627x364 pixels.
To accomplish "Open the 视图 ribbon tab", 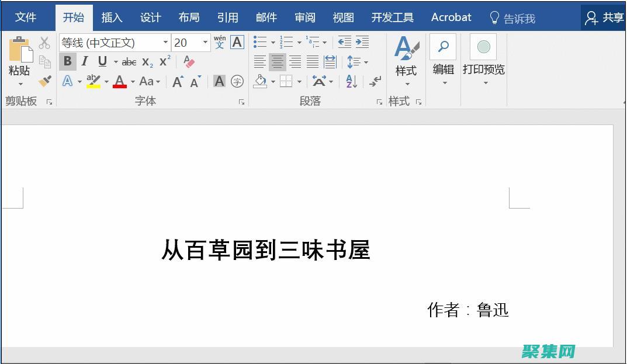I will (343, 18).
